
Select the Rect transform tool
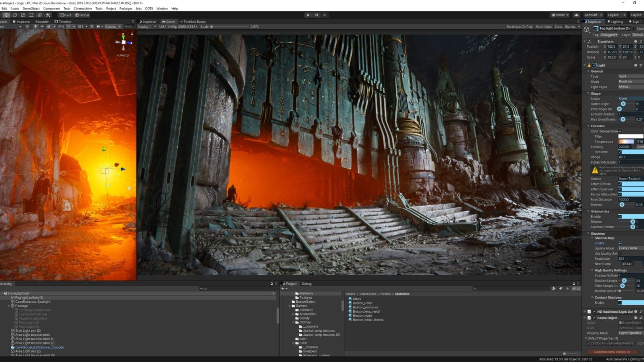(x=31, y=15)
